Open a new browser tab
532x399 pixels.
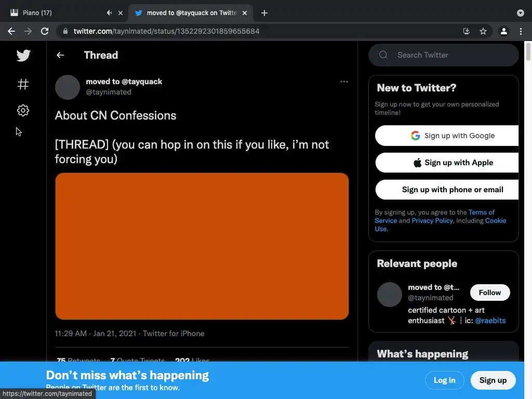click(x=264, y=13)
